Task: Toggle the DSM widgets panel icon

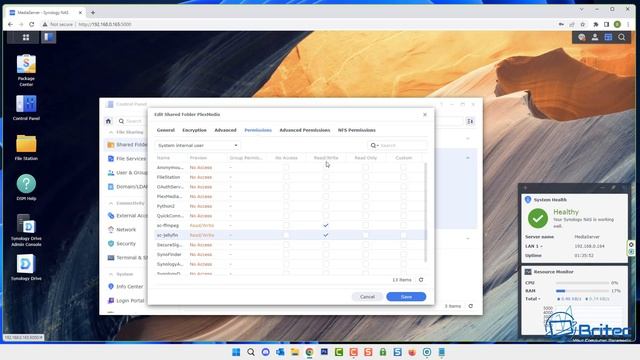Action: pyautogui.click(x=608, y=38)
